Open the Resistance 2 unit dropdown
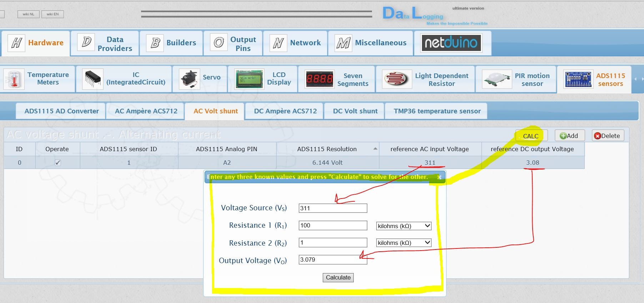644x303 pixels. pyautogui.click(x=404, y=243)
